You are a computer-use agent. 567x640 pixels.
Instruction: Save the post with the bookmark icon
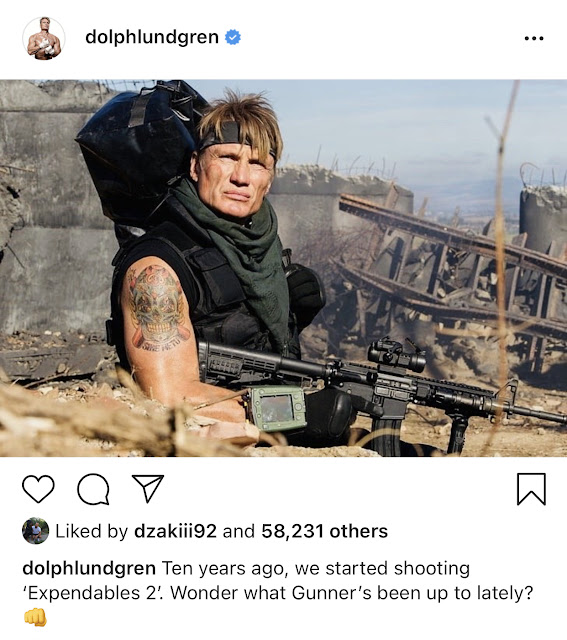click(x=531, y=489)
